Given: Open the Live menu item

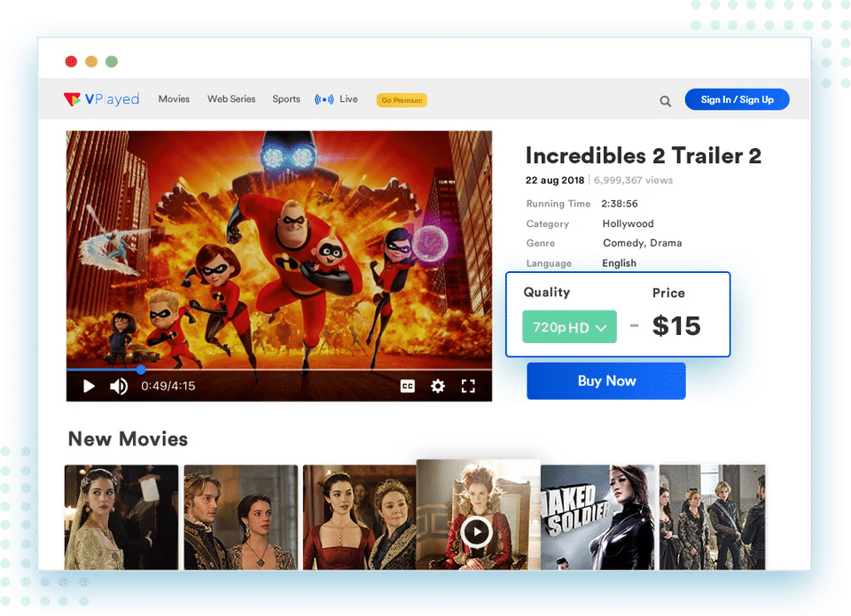Looking at the screenshot, I should (348, 98).
